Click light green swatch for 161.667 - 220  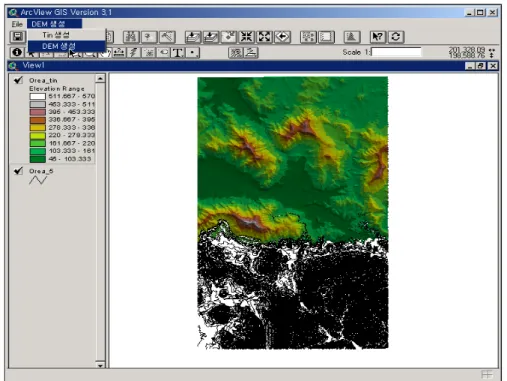point(37,143)
